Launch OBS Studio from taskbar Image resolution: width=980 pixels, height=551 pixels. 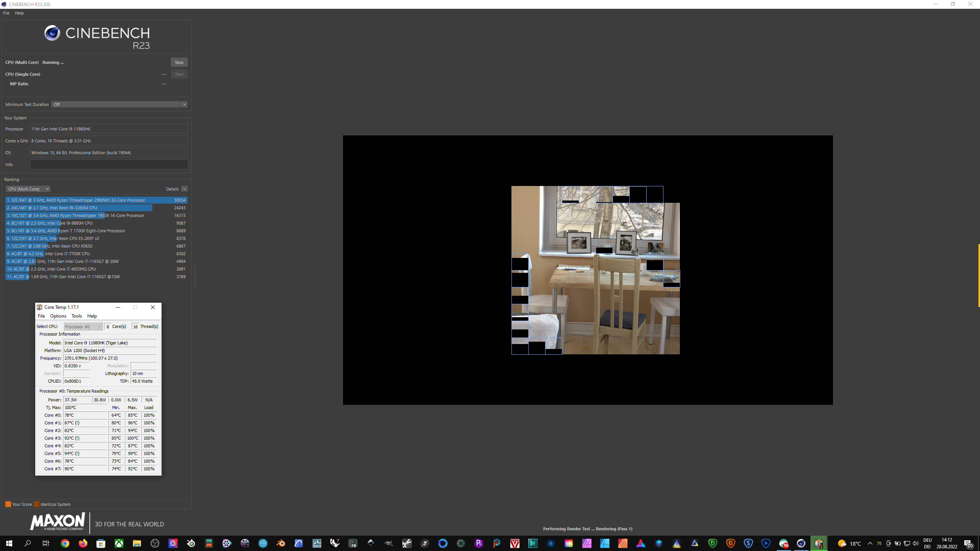click(155, 543)
